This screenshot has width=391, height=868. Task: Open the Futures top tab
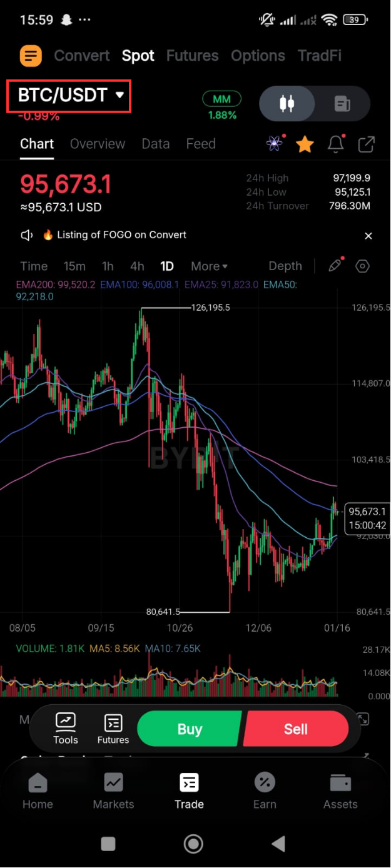[192, 56]
